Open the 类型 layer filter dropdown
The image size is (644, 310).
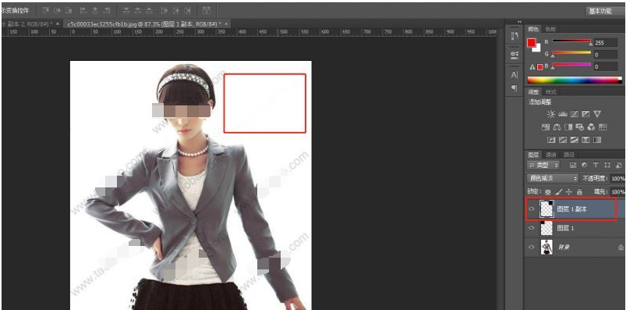click(x=543, y=165)
